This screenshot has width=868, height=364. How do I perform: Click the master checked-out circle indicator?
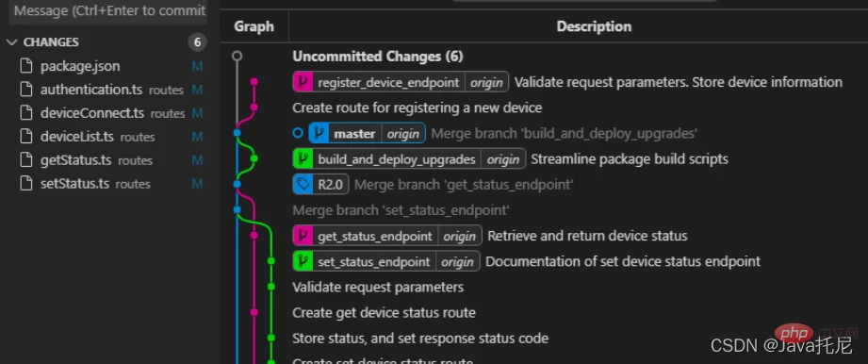(298, 134)
